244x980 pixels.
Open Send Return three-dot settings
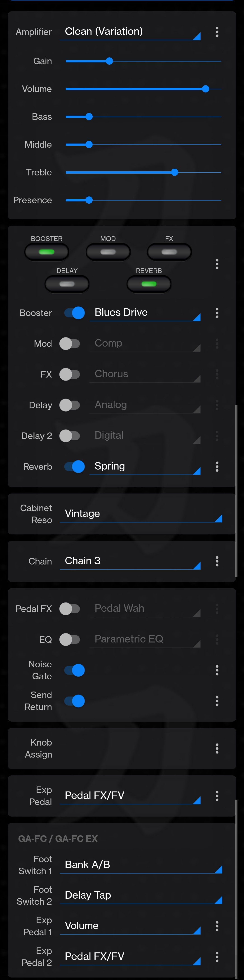click(217, 701)
